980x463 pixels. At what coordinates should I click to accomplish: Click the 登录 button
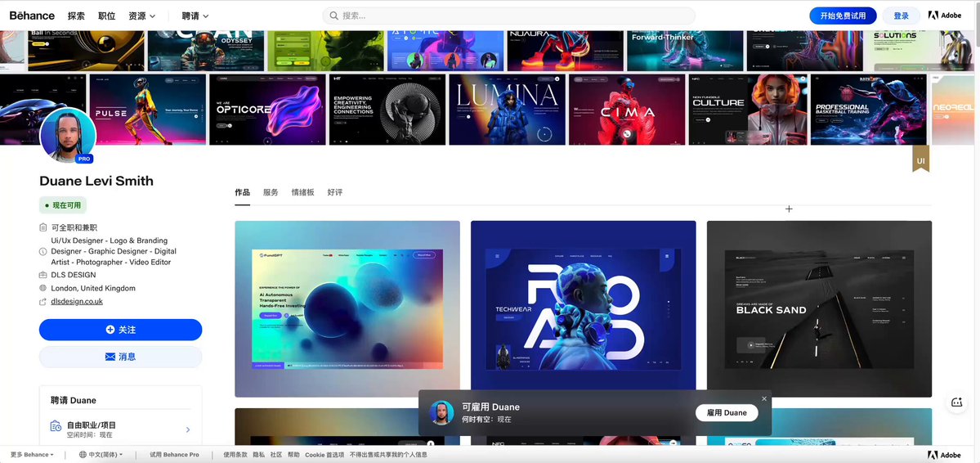[902, 16]
